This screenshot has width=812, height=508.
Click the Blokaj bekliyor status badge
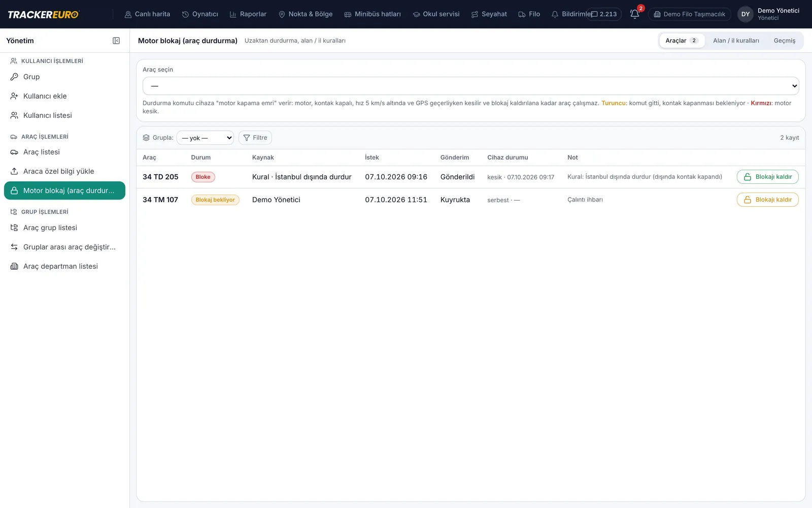click(215, 200)
